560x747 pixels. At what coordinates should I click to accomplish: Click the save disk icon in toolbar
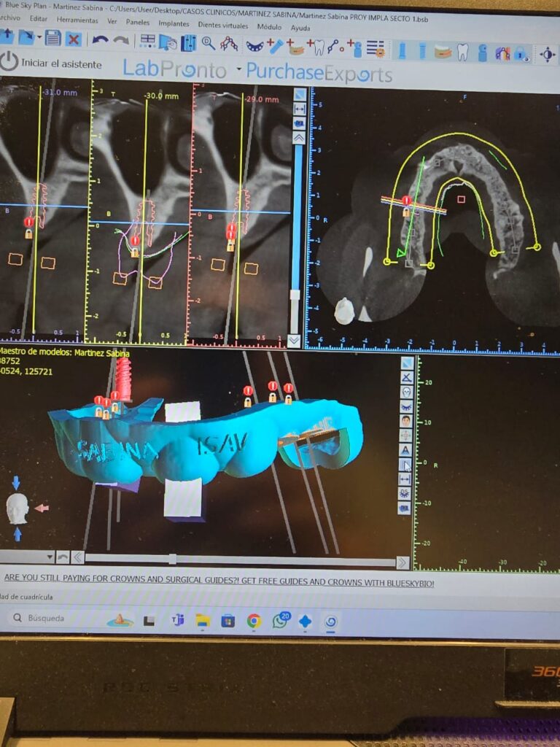click(x=52, y=38)
